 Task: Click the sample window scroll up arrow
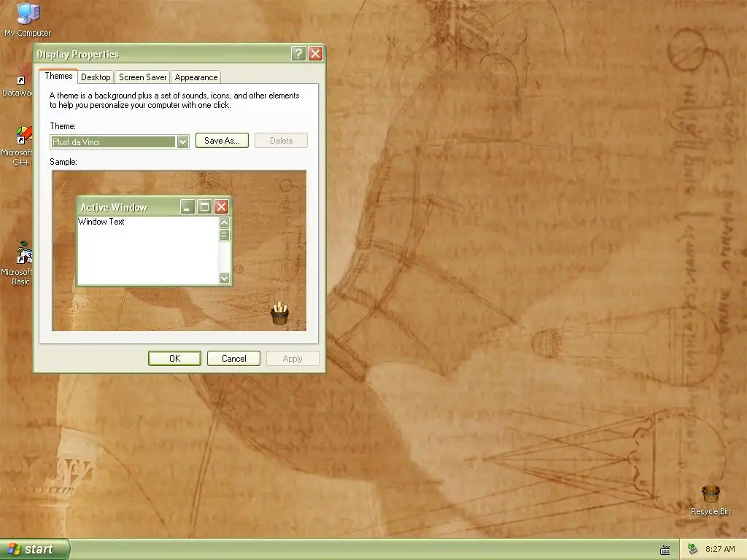tap(225, 222)
